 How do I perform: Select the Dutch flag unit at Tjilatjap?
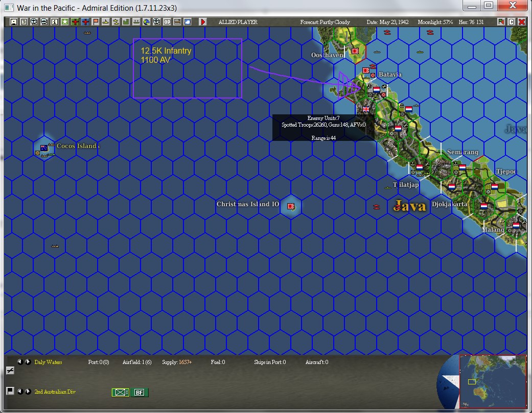420,167
